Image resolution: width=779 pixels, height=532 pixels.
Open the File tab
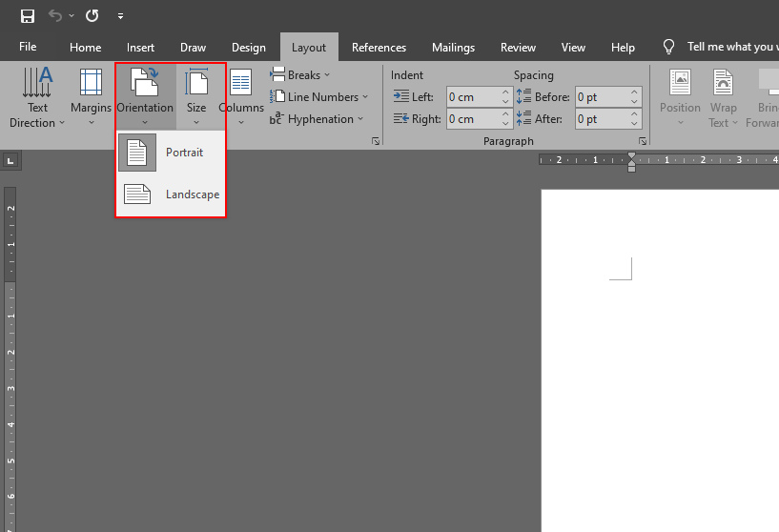28,47
